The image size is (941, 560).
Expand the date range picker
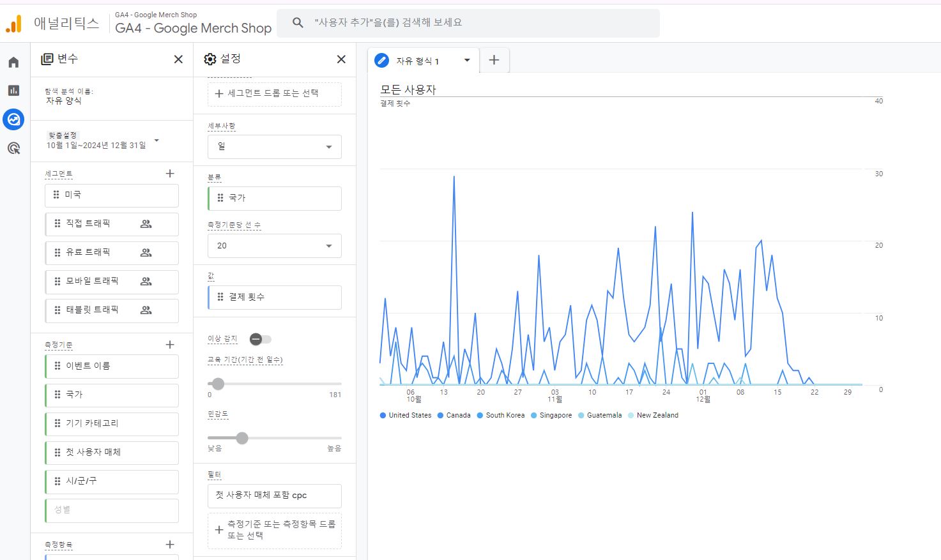[x=157, y=141]
